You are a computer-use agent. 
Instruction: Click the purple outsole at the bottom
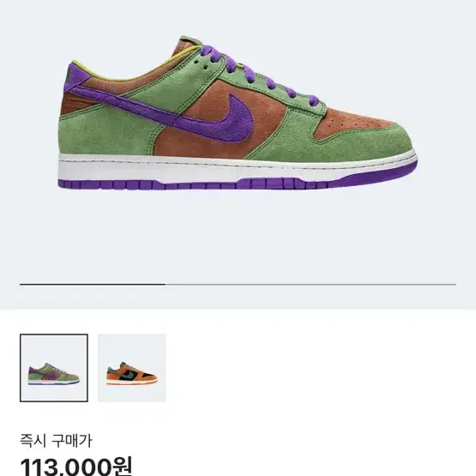click(x=237, y=182)
